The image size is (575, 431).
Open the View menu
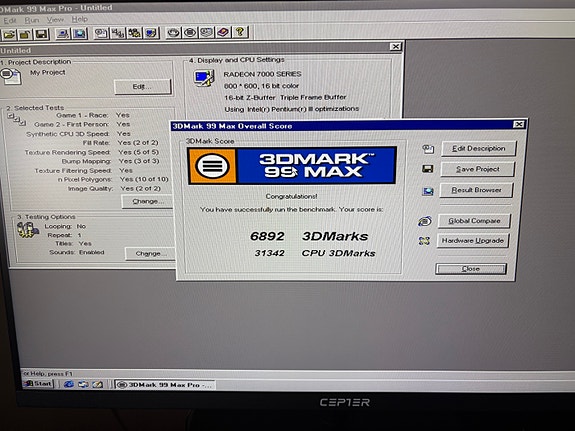[x=55, y=19]
